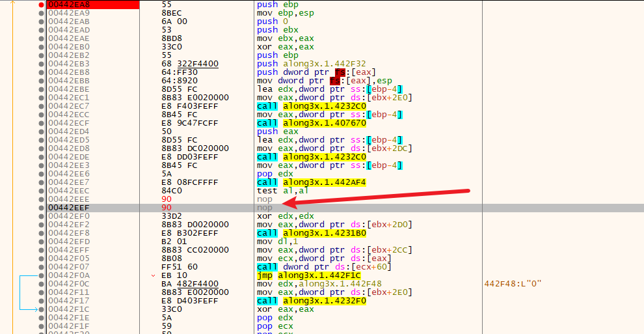The width and height of the screenshot is (644, 334).
Task: Select jmp along3x.1.442F1C instruction
Action: click(x=309, y=275)
